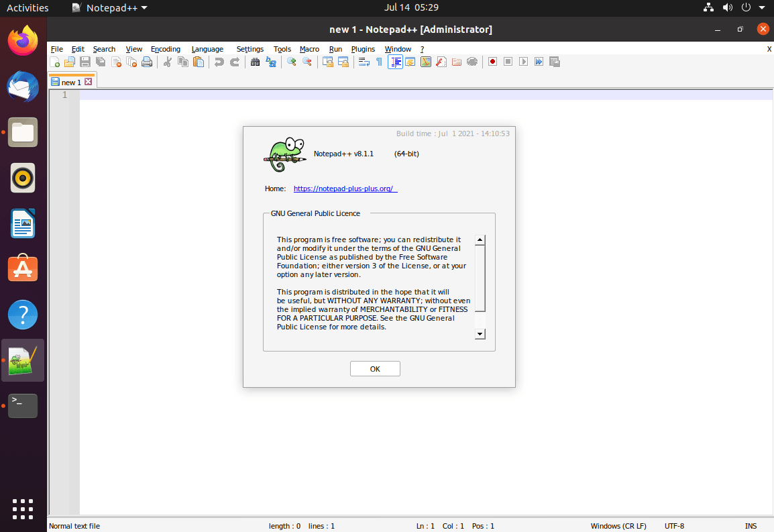This screenshot has width=774, height=532.
Task: Open Find with the binoculars icon
Action: (x=255, y=62)
